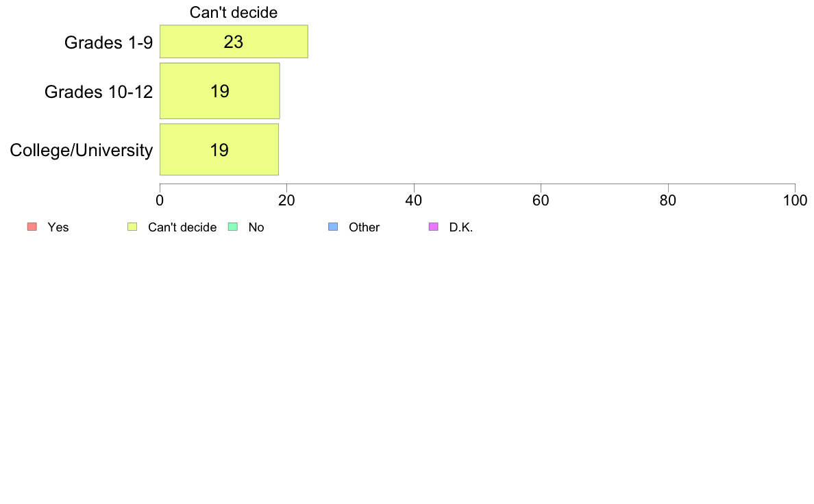Click the 100 tick on the axis
Viewport: 814px width, 504px height.
[x=795, y=201]
